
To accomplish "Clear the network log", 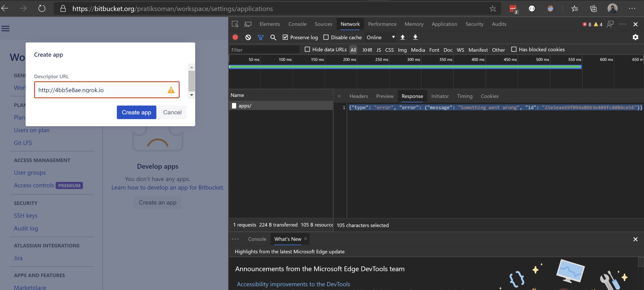I will point(248,37).
